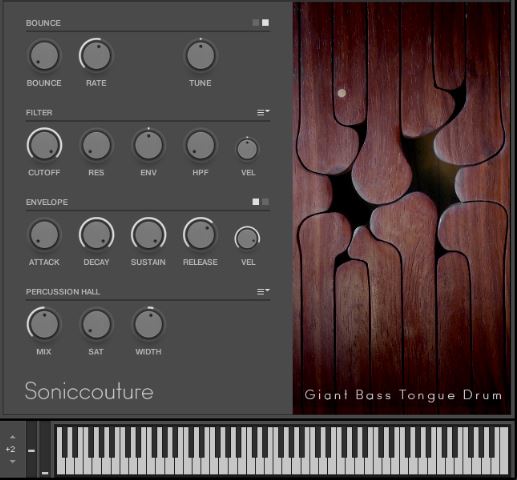This screenshot has width=517, height=480.
Task: Click the keyboard octave up arrow
Action: pyautogui.click(x=12, y=437)
